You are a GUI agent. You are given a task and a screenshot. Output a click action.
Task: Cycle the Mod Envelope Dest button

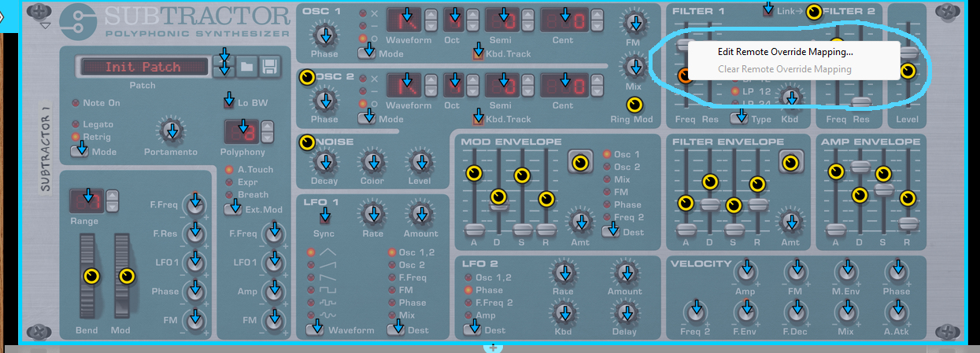(x=611, y=230)
